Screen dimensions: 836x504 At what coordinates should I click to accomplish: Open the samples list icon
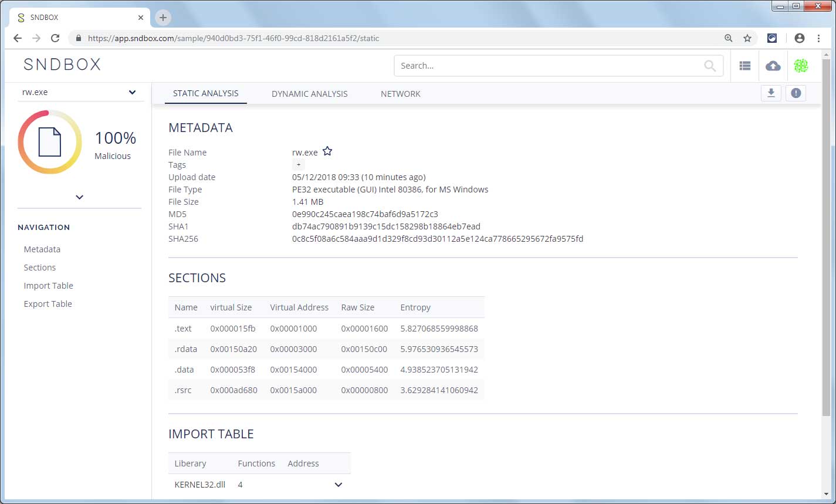coord(745,66)
